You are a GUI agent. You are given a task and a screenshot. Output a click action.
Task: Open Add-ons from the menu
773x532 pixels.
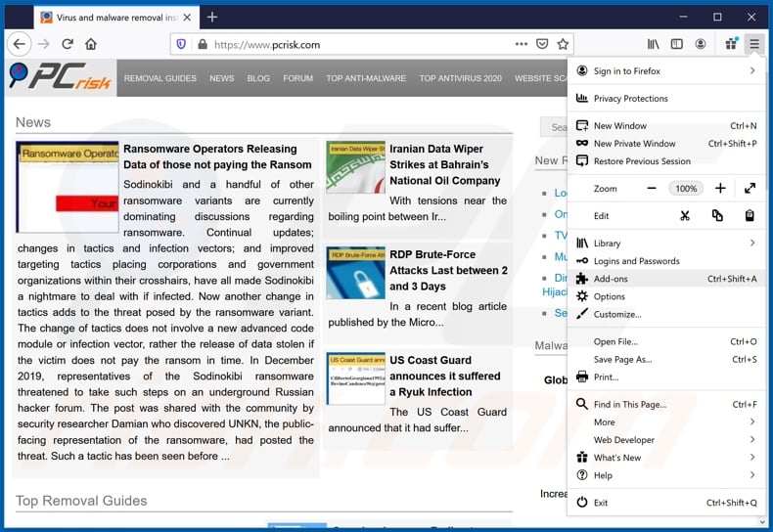[666, 279]
